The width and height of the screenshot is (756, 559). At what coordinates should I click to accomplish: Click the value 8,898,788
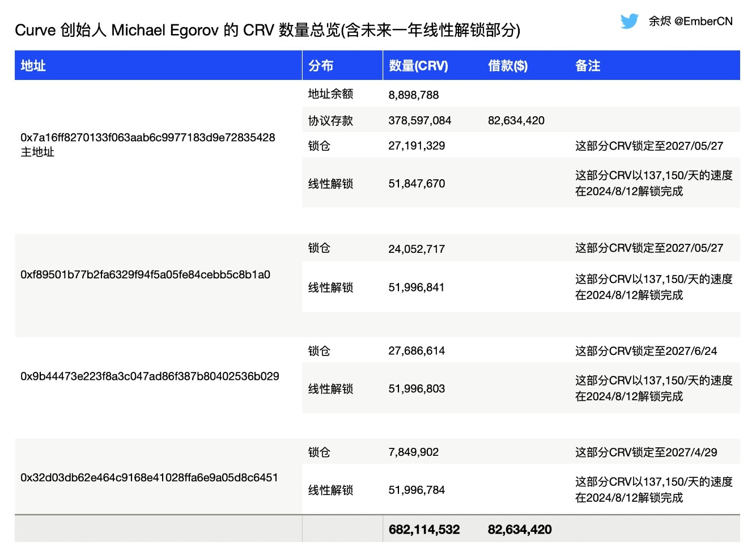[x=414, y=95]
